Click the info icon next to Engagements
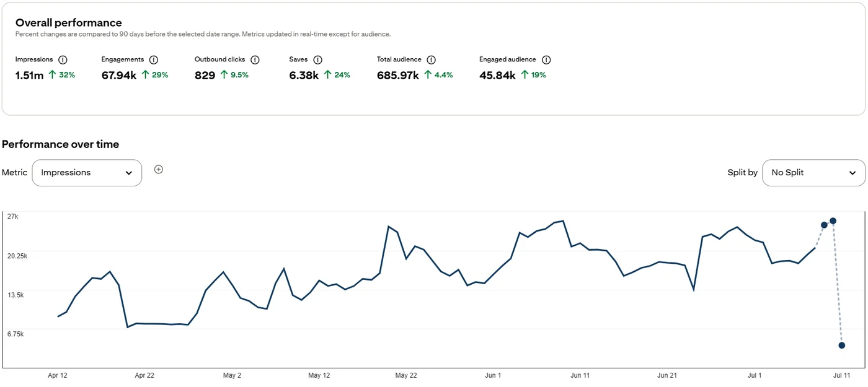The height and width of the screenshot is (387, 868). coord(154,60)
